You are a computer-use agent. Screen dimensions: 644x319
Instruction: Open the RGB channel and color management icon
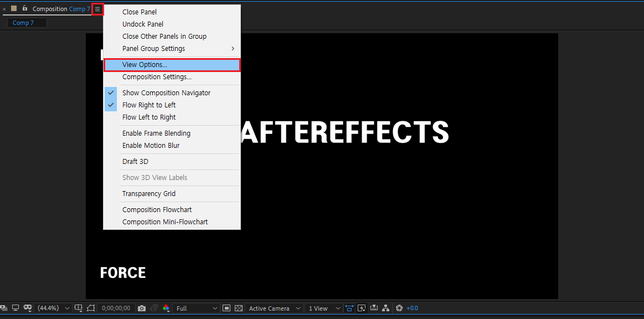click(x=166, y=308)
